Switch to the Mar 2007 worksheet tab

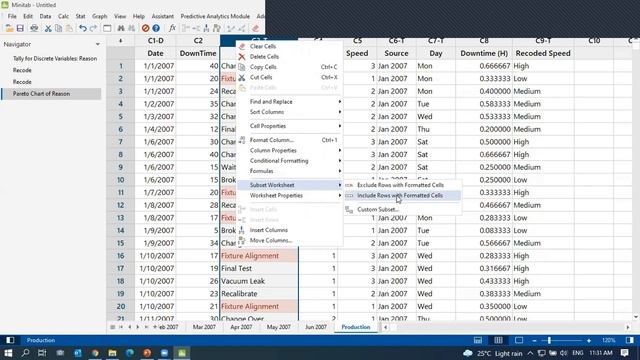[204, 327]
